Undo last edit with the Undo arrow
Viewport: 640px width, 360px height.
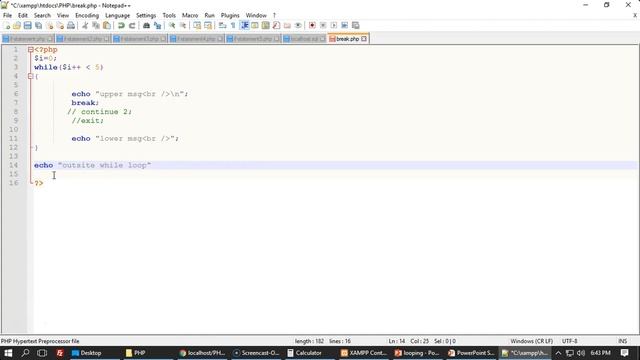coord(121,25)
